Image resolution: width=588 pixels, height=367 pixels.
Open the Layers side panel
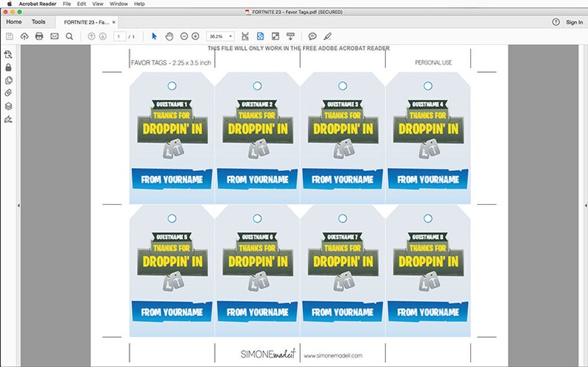(x=8, y=107)
